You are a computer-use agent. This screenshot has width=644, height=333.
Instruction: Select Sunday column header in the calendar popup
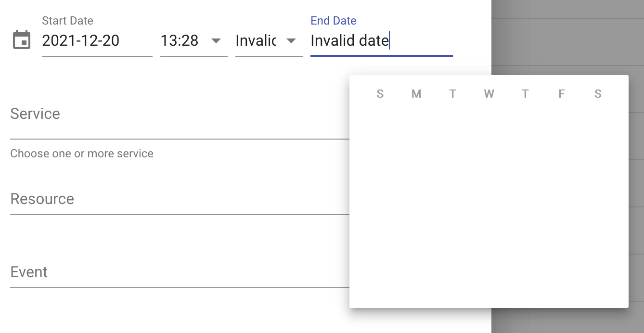[x=380, y=94]
